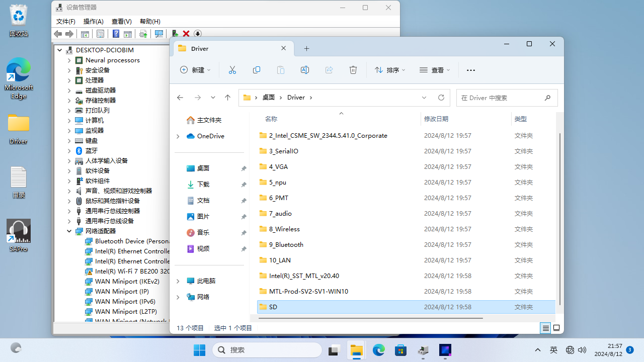This screenshot has width=644, height=362.
Task: Open the 查看 view dropdown
Action: point(435,70)
